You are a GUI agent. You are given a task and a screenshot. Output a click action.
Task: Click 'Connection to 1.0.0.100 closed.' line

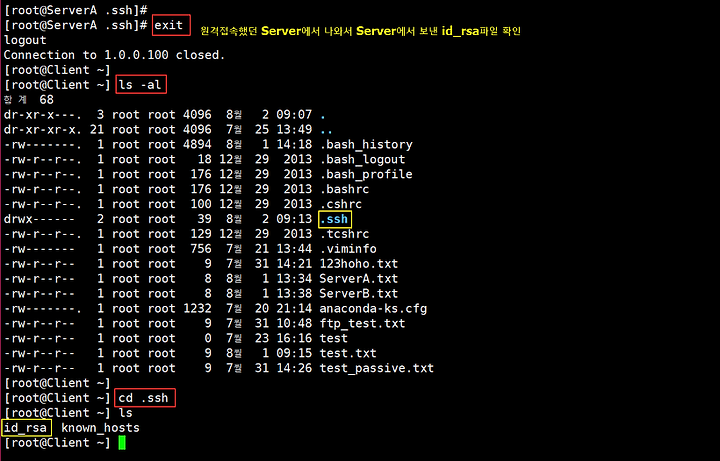tap(115, 55)
